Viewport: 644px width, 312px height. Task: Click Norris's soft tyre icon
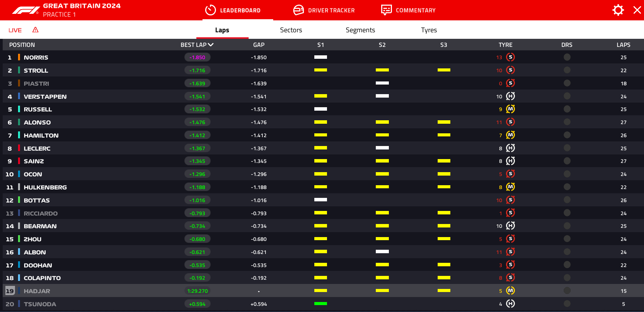tap(510, 57)
